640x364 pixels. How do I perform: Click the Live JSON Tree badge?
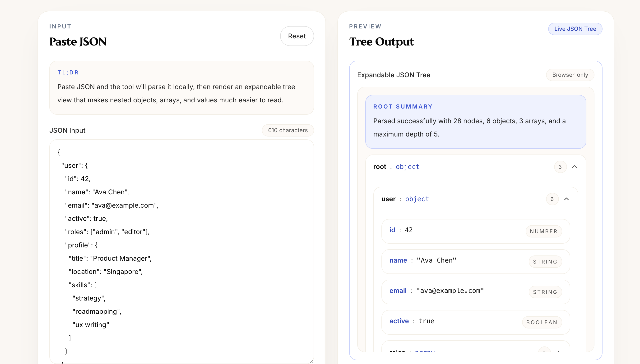(x=575, y=29)
